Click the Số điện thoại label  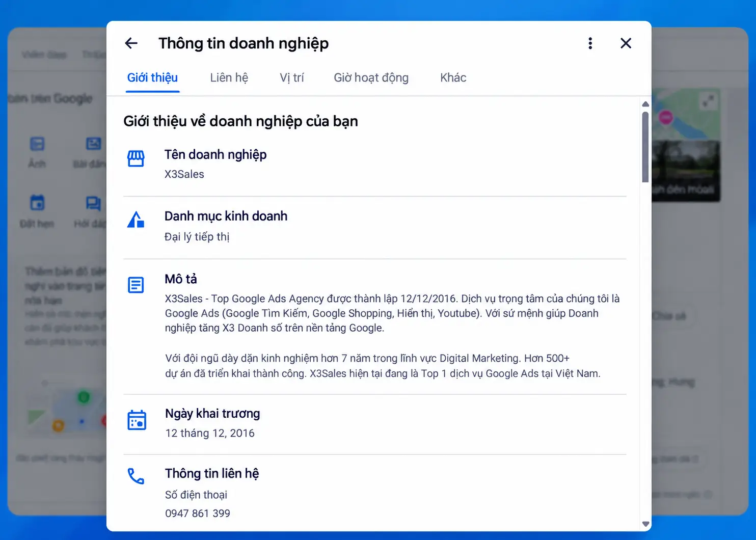196,495
